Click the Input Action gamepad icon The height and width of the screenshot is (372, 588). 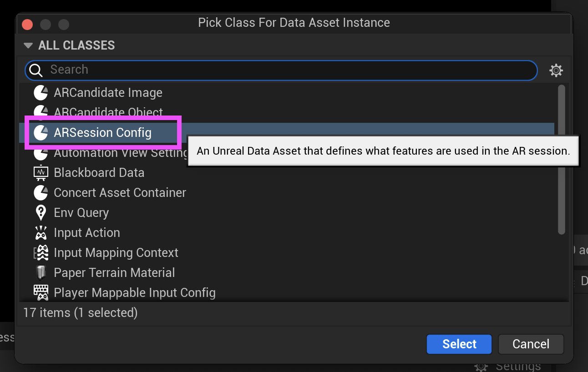41,233
